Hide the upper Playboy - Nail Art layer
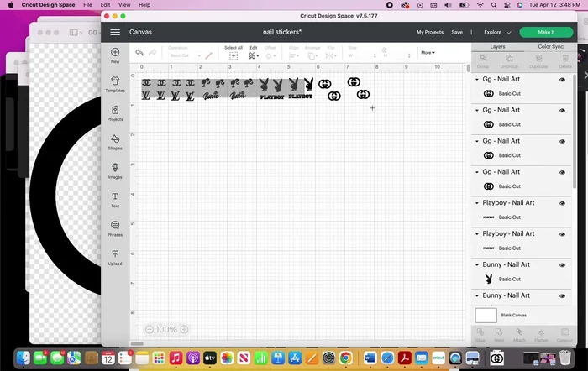Viewport: 588px width, 371px height. pos(562,203)
